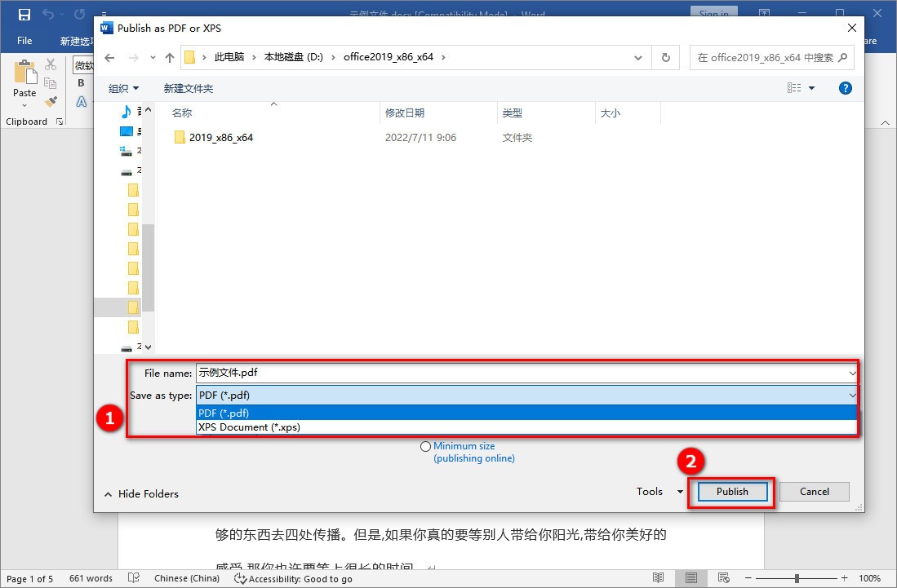Click the Publish button
This screenshot has width=897, height=588.
click(731, 492)
